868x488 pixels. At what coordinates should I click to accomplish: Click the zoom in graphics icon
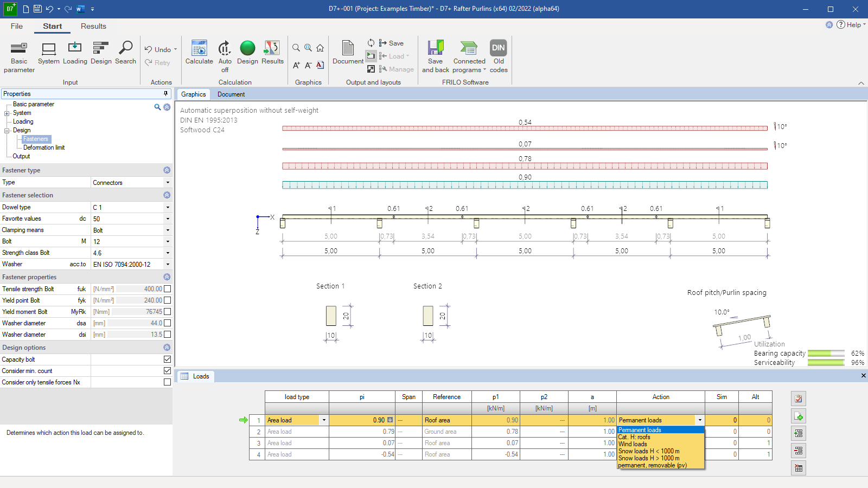coord(308,48)
